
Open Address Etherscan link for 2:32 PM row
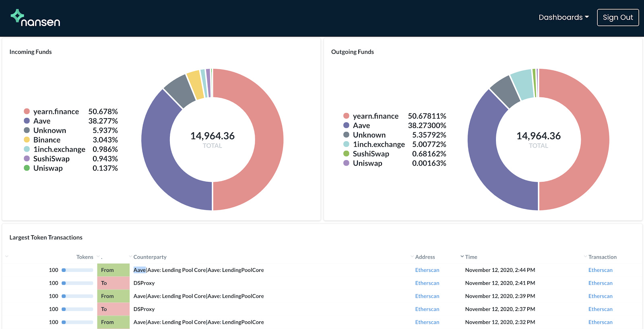click(x=427, y=322)
